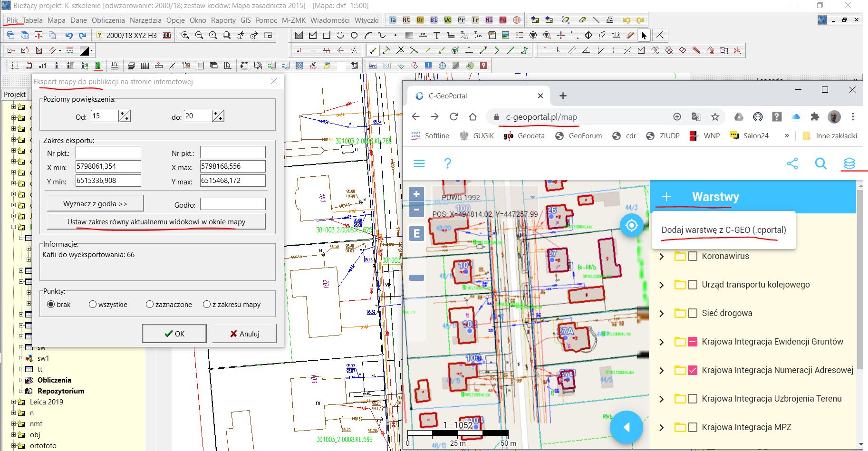
Task: Click the Ta toolbar icon
Action: tap(393, 20)
